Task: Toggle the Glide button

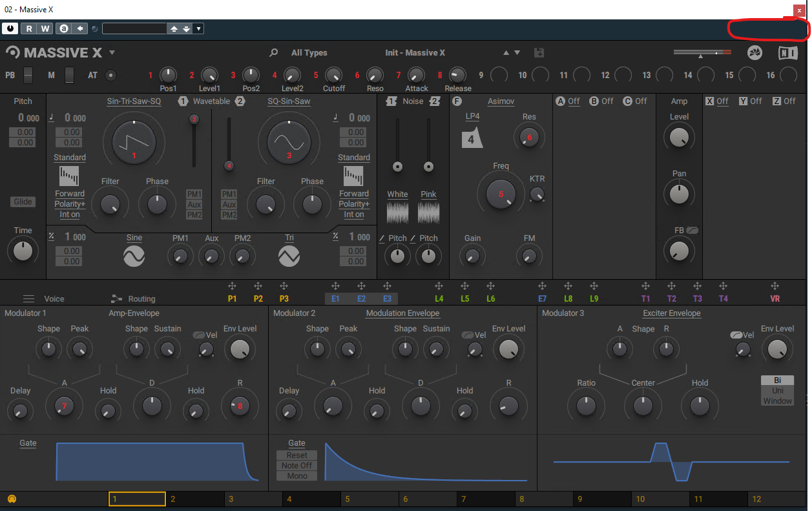Action: click(23, 202)
